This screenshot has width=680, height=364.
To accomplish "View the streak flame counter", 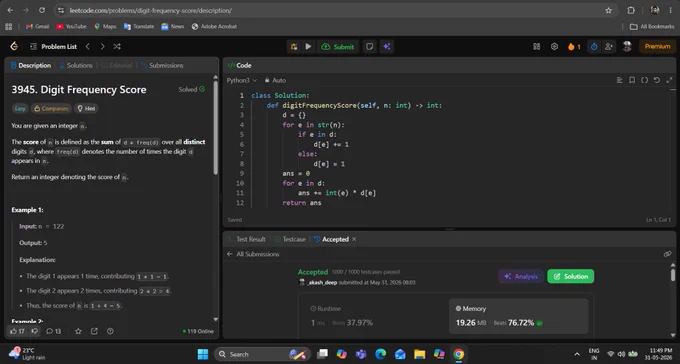I will [x=574, y=46].
